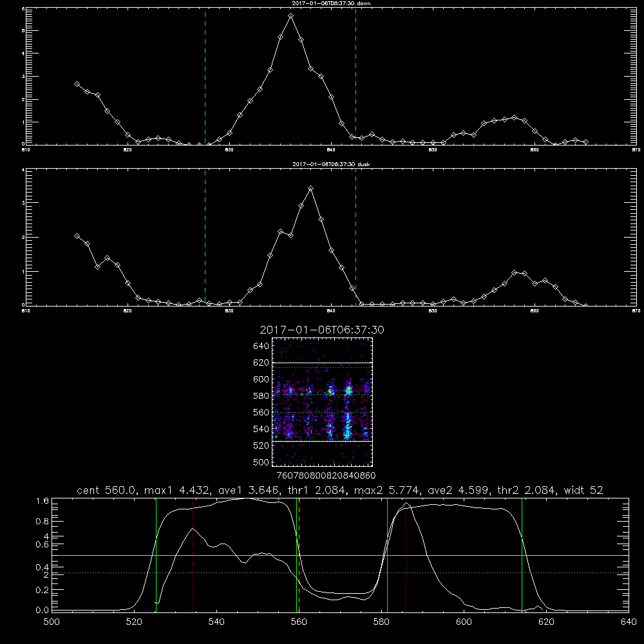Select the green vertical line near 581 in bottom plot
644x644 pixels.
pyautogui.click(x=387, y=555)
